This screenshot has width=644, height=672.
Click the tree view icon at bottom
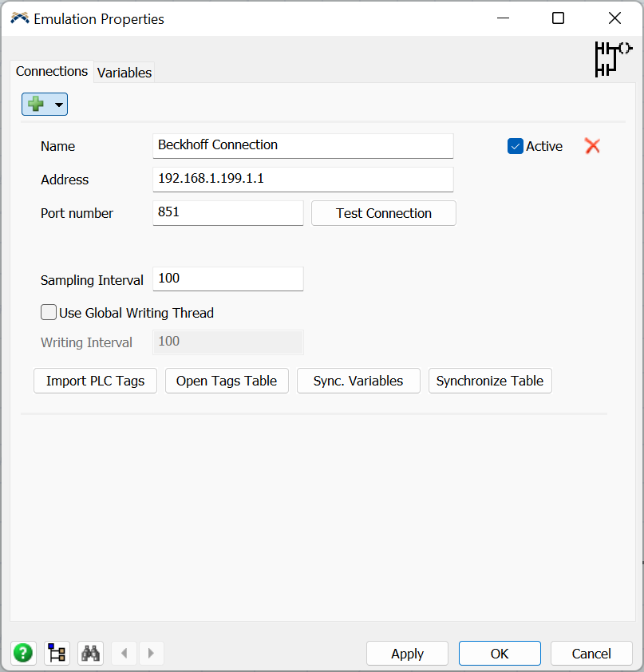pos(57,653)
